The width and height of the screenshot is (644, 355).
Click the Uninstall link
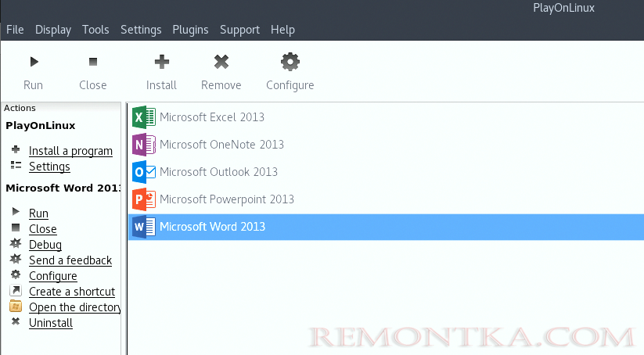51,323
